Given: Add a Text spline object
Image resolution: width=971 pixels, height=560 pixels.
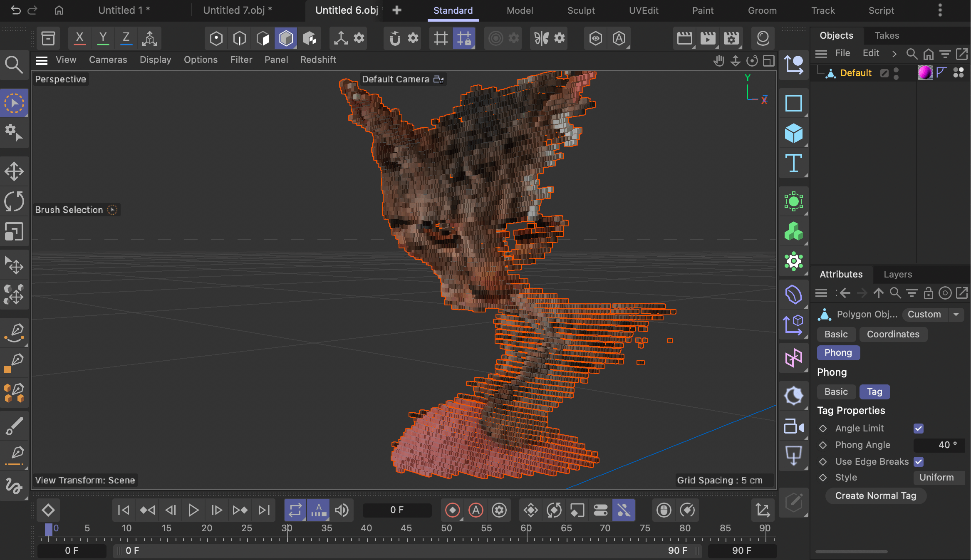Looking at the screenshot, I should tap(793, 163).
